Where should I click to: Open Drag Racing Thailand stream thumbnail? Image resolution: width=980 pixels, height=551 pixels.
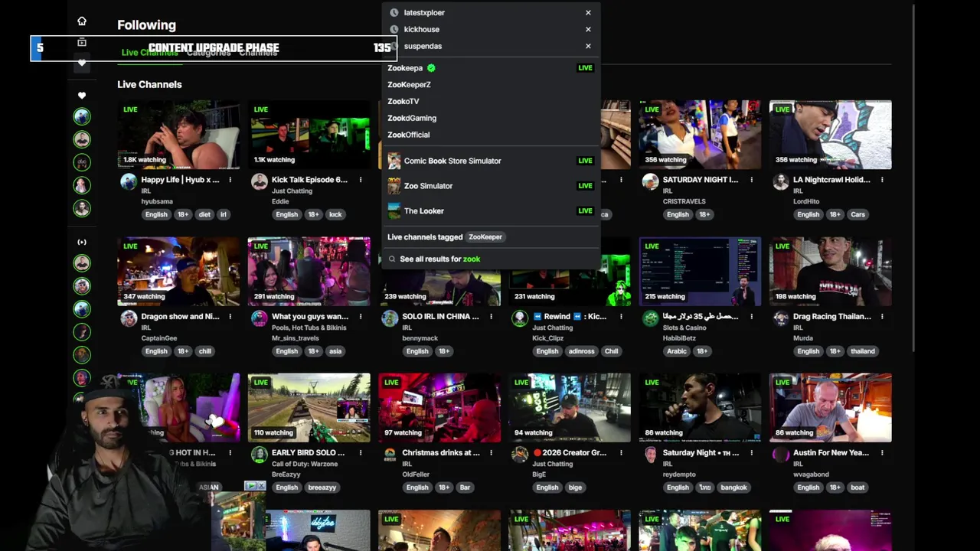coord(830,271)
